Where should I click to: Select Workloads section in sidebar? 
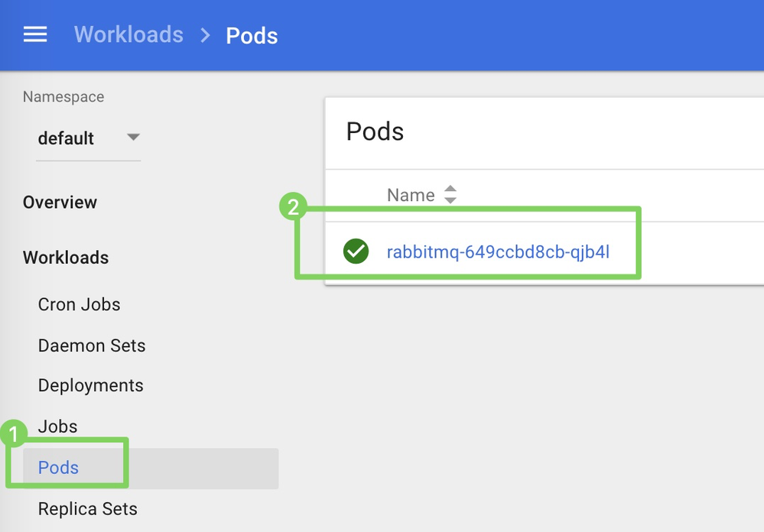[x=66, y=258]
